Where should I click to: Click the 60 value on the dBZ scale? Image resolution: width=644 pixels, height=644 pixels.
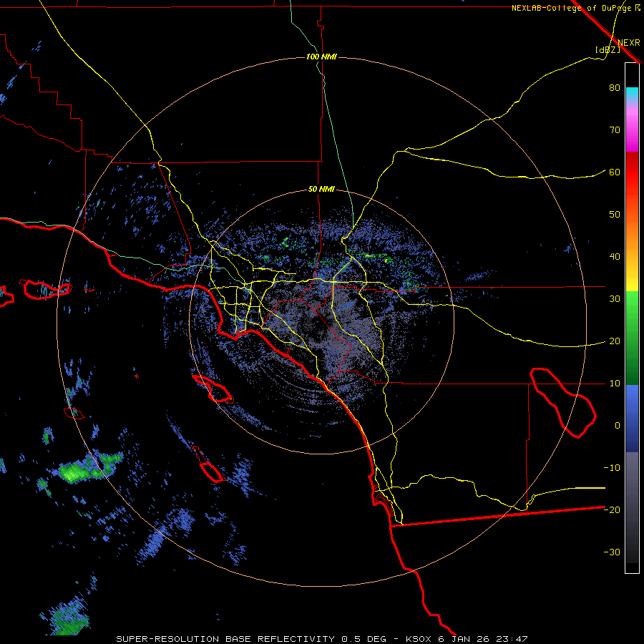point(615,172)
